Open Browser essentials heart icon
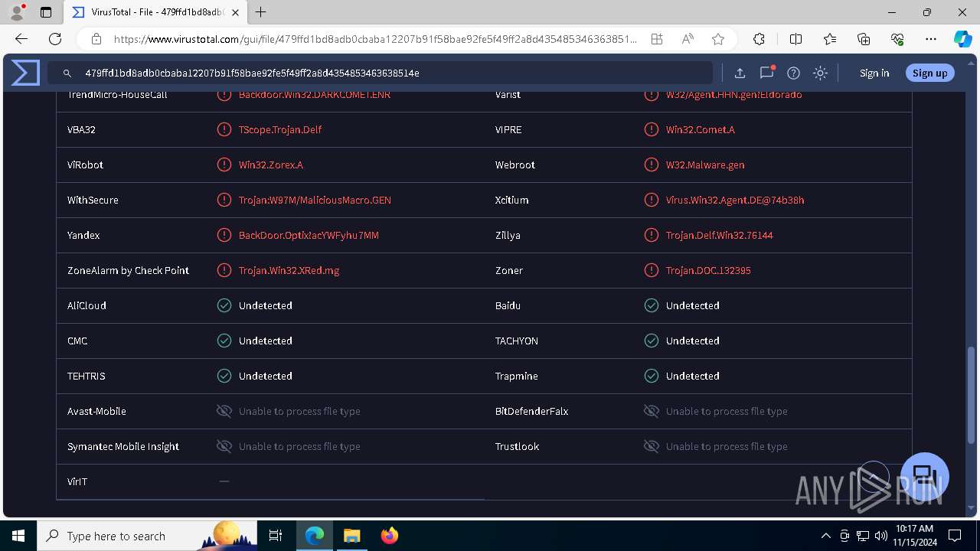Screen dimensions: 980x551 point(897,39)
